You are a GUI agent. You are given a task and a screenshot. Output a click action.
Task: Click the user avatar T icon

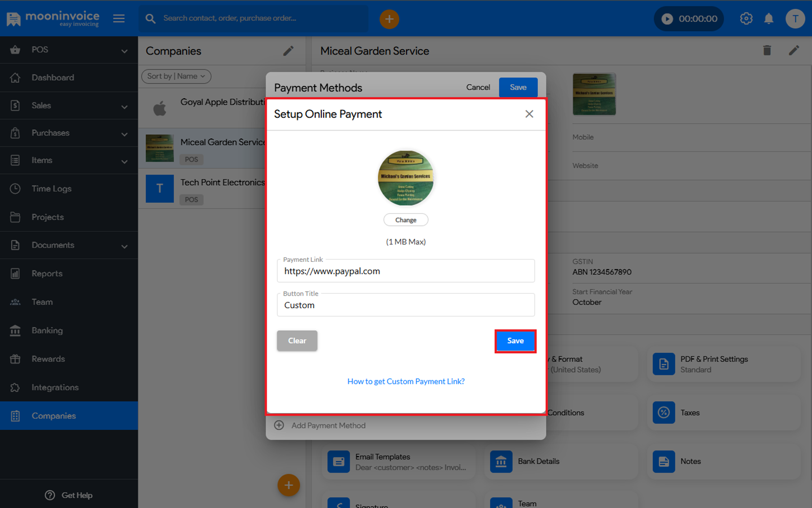click(x=795, y=19)
